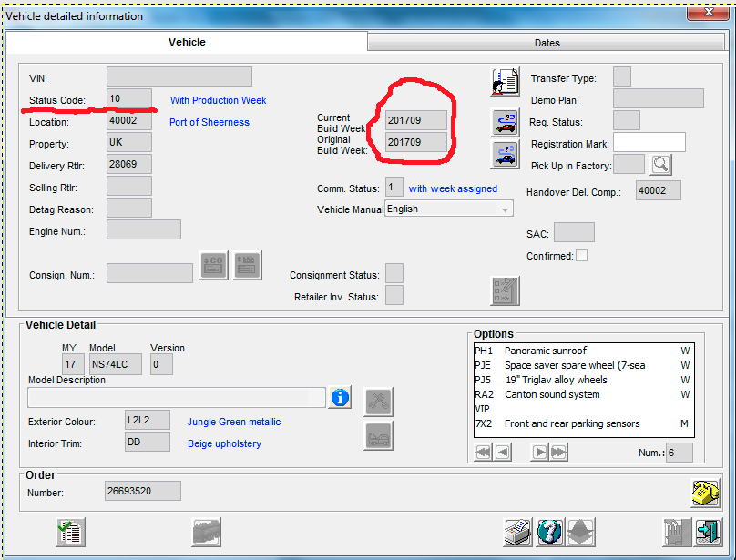Click the green checkmark list icon
736x560 pixels.
pos(70,533)
